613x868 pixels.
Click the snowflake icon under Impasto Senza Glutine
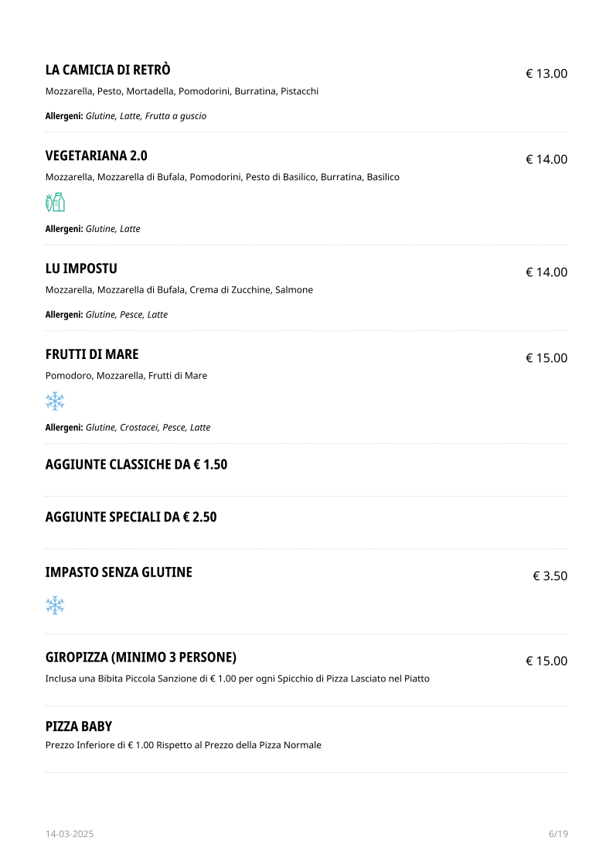[55, 605]
